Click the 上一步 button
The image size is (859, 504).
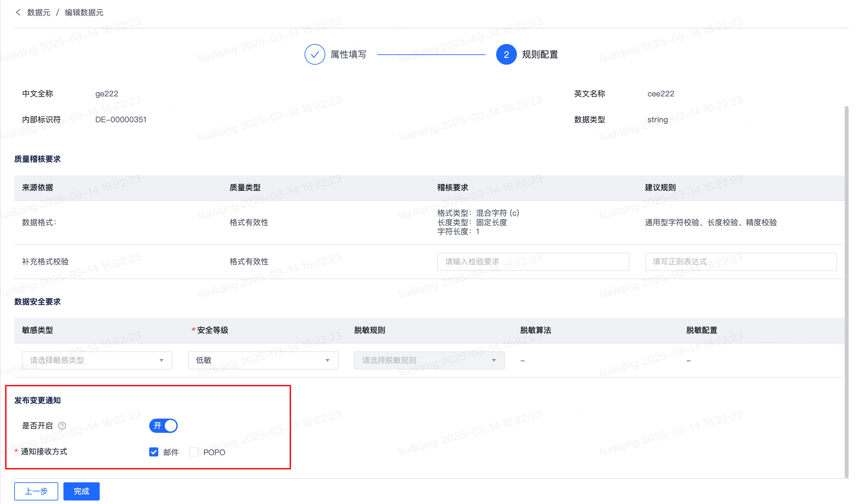coord(36,491)
